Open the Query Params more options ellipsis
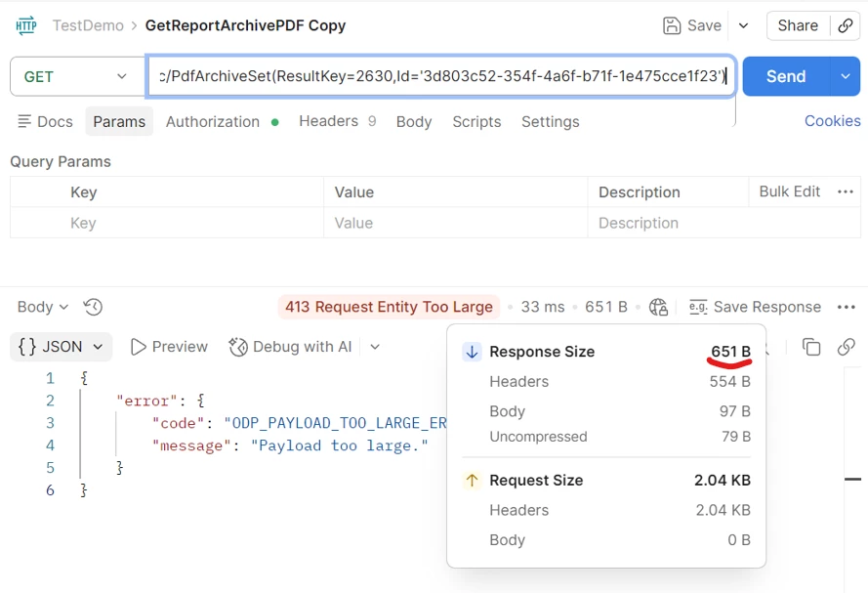868x593 pixels. click(846, 191)
